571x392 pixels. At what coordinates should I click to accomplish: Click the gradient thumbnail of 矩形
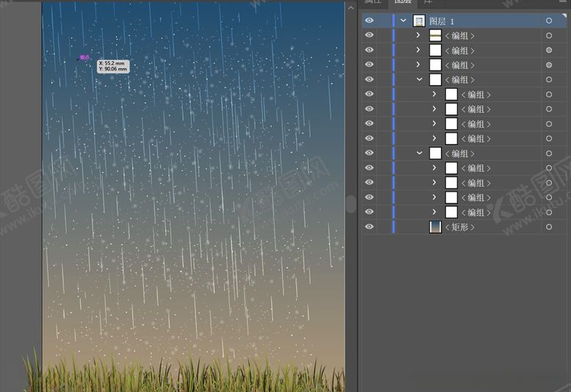point(435,228)
